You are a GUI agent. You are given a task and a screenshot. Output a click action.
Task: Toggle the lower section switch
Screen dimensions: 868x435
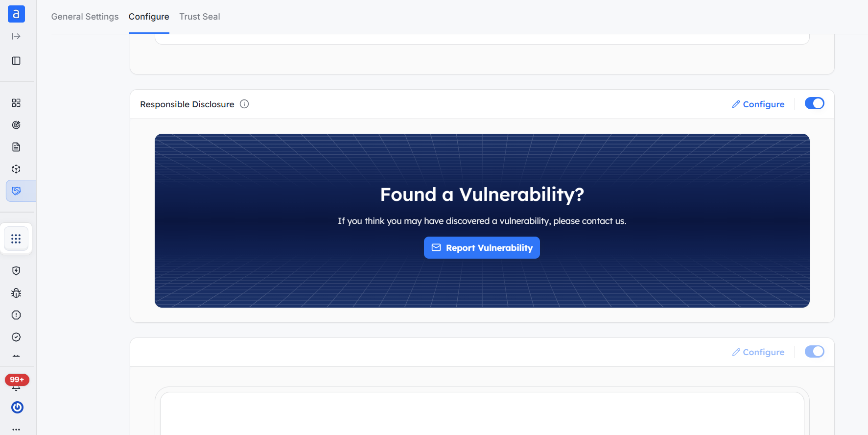tap(815, 352)
